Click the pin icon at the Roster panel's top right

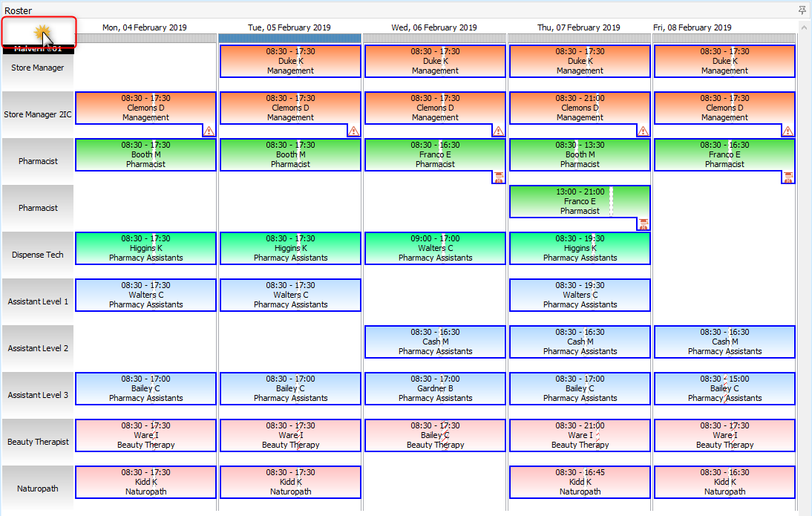(802, 10)
